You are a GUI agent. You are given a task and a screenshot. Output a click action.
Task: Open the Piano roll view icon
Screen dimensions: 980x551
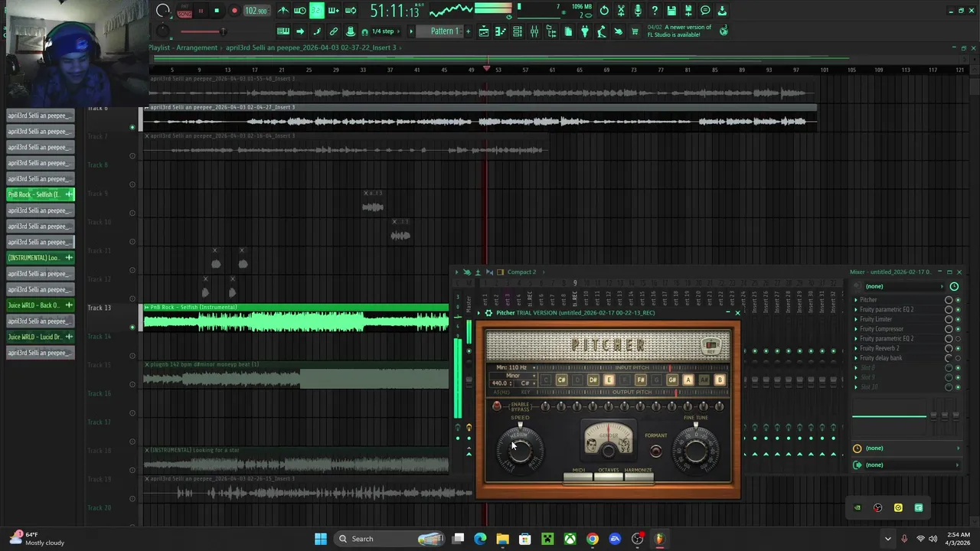click(501, 31)
